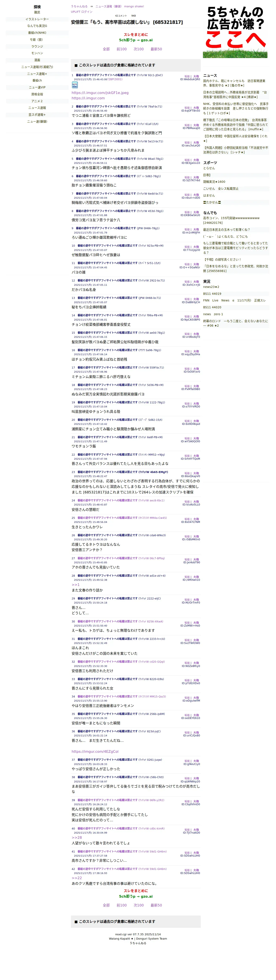Click 大砲 link on post 1

(x=196, y=76)
